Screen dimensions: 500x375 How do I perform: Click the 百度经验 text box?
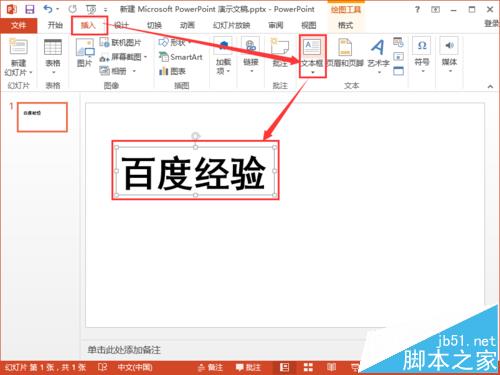[195, 171]
